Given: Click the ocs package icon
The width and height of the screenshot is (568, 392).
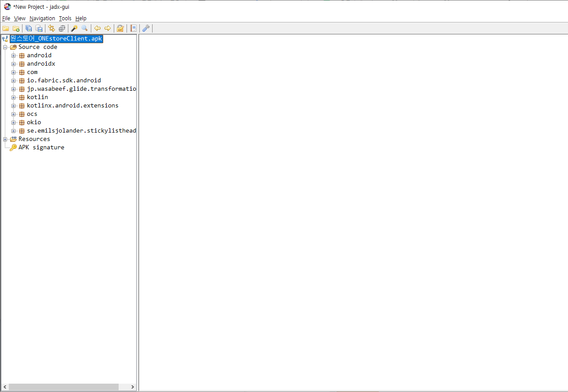Looking at the screenshot, I should (x=22, y=114).
